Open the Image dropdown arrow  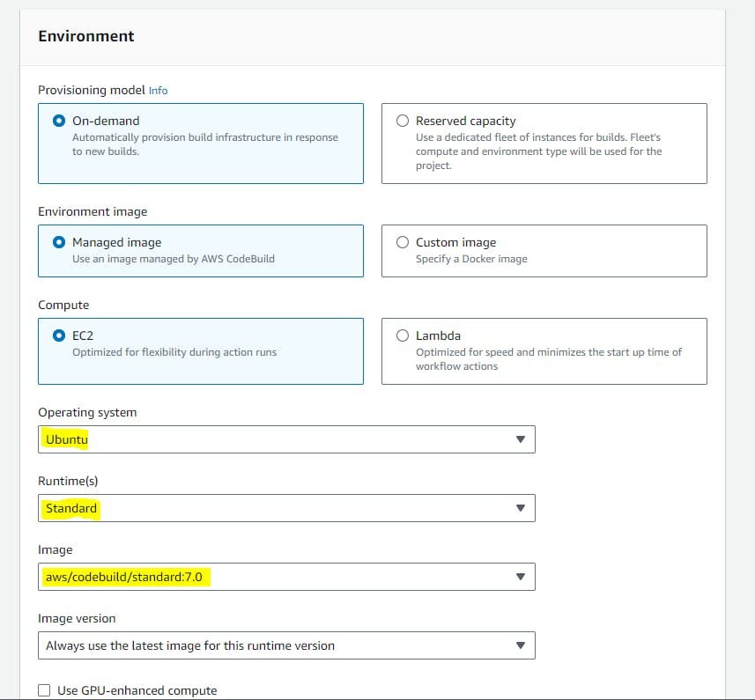coord(520,577)
